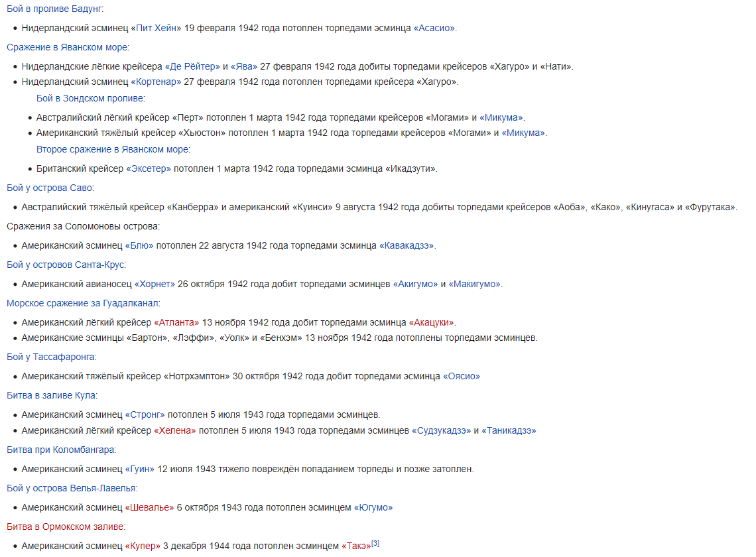Click the word «Канберра» in the Саво entry
This screenshot has width=756, height=557.
(193, 208)
